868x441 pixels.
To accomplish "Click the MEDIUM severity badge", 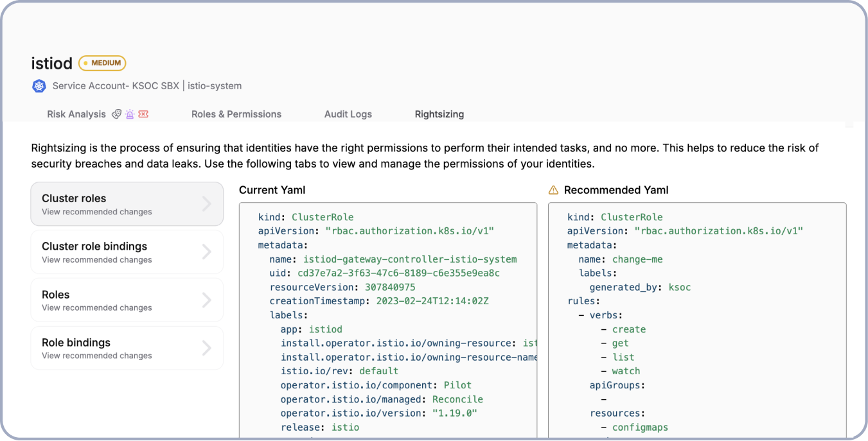I will pyautogui.click(x=102, y=63).
